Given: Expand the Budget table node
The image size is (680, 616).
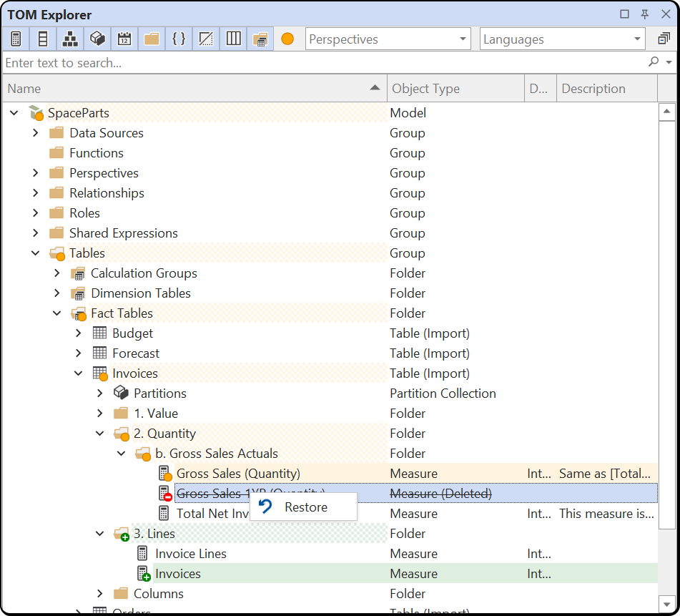Looking at the screenshot, I should pos(78,333).
